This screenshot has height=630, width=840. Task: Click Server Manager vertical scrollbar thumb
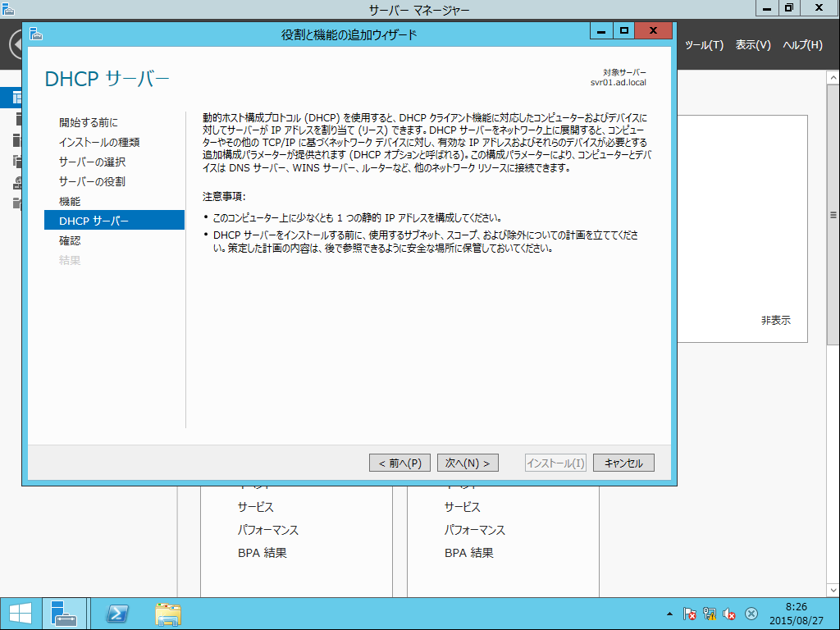tap(833, 216)
